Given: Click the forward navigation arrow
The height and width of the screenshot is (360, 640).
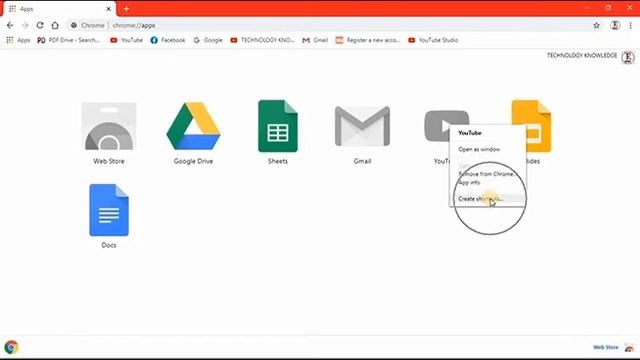Looking at the screenshot, I should [25, 25].
